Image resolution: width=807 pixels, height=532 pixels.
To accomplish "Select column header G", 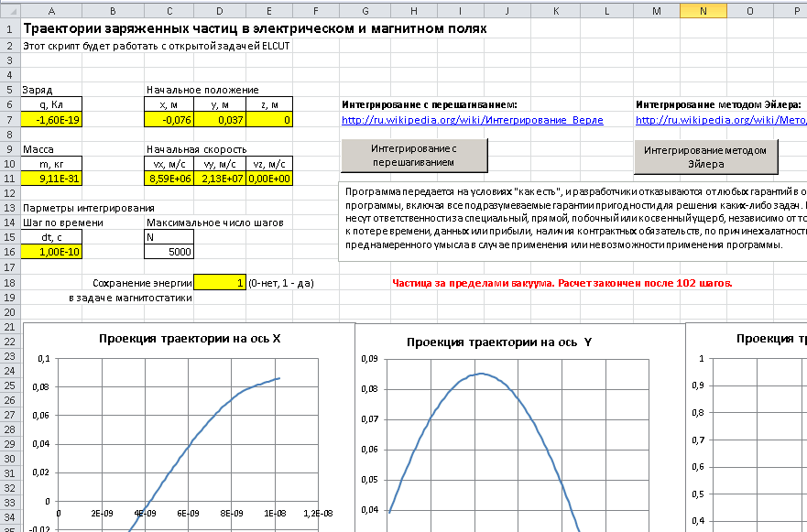I will 365,11.
